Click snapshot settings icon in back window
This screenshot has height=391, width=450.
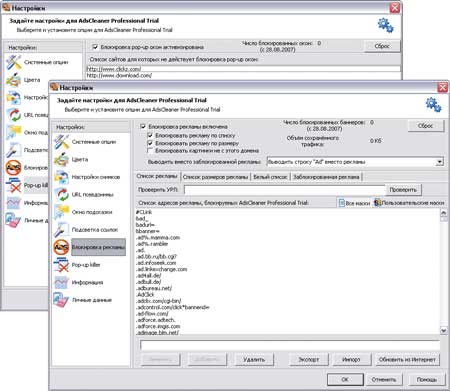coord(14,97)
